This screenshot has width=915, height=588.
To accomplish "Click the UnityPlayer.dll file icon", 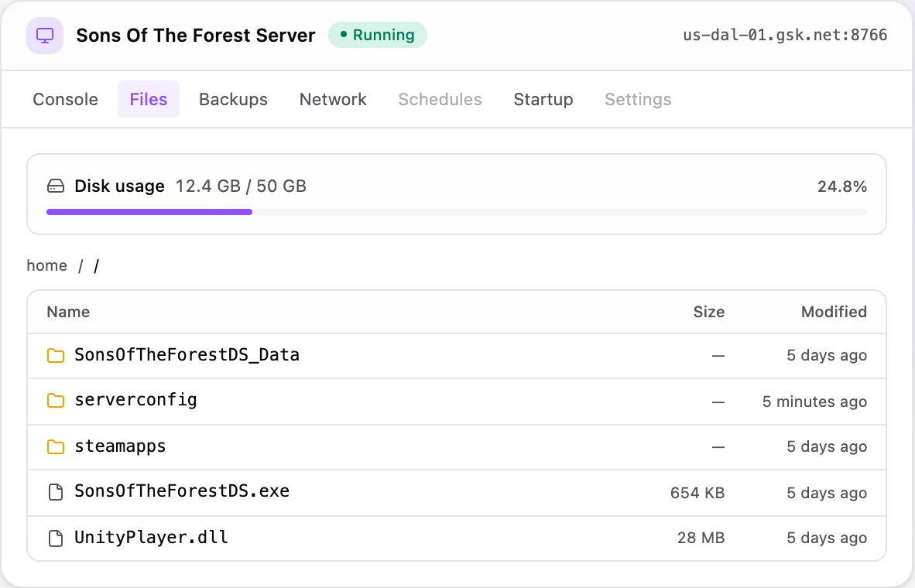I will [x=56, y=538].
